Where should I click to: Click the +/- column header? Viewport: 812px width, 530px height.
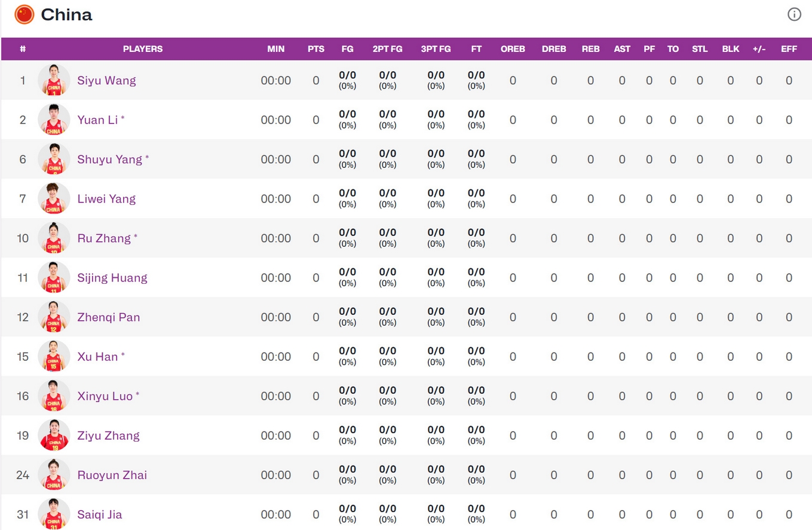tap(759, 49)
